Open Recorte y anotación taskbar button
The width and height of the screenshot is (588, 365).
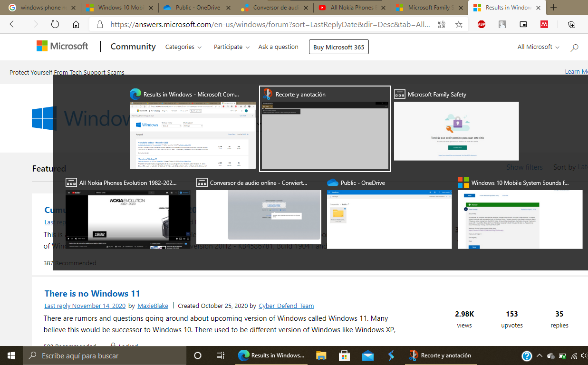(441, 355)
